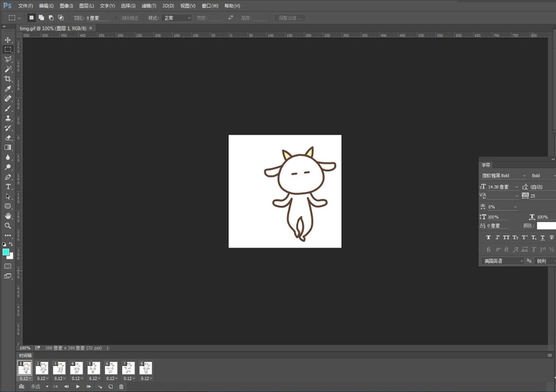Open the font family dropdown 微软雅黑
The height and width of the screenshot is (392, 556).
point(503,175)
